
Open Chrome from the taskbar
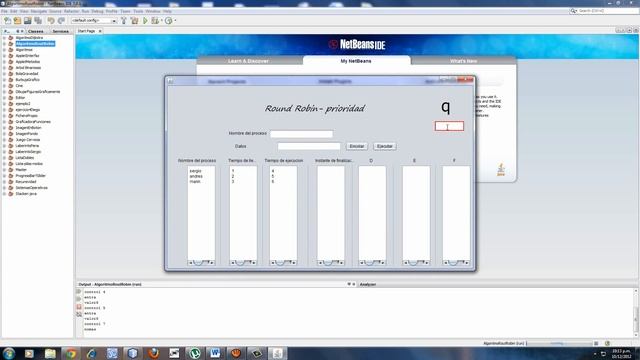[x=71, y=353]
